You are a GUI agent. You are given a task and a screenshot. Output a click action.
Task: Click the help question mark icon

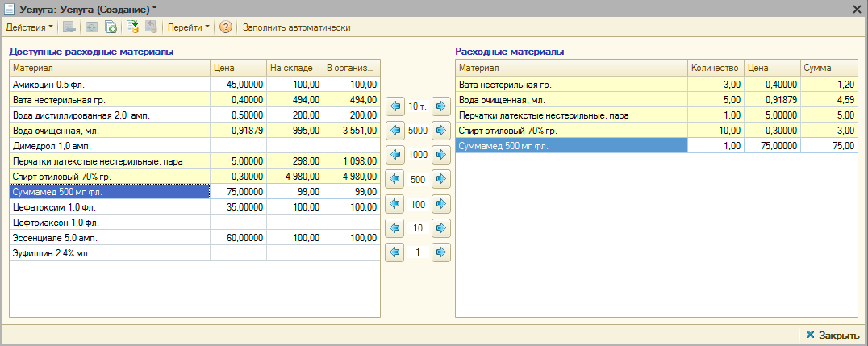tap(225, 27)
